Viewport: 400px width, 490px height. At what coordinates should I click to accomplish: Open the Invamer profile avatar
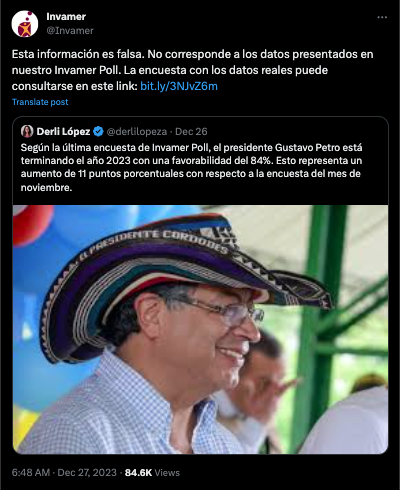click(25, 24)
